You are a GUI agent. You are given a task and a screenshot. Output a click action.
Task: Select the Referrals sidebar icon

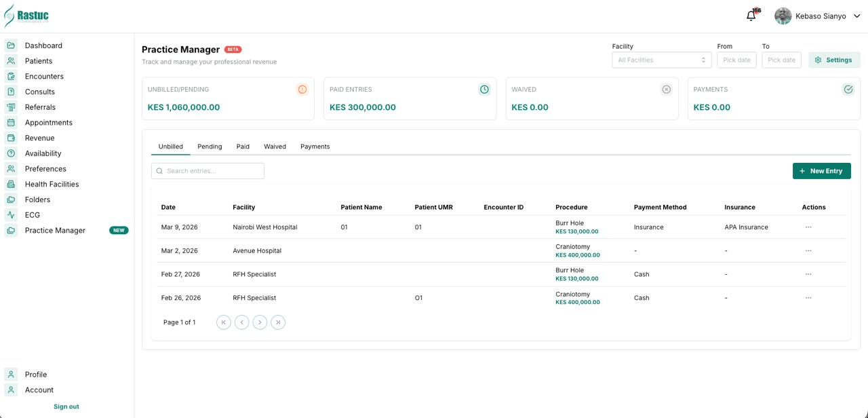pos(10,107)
